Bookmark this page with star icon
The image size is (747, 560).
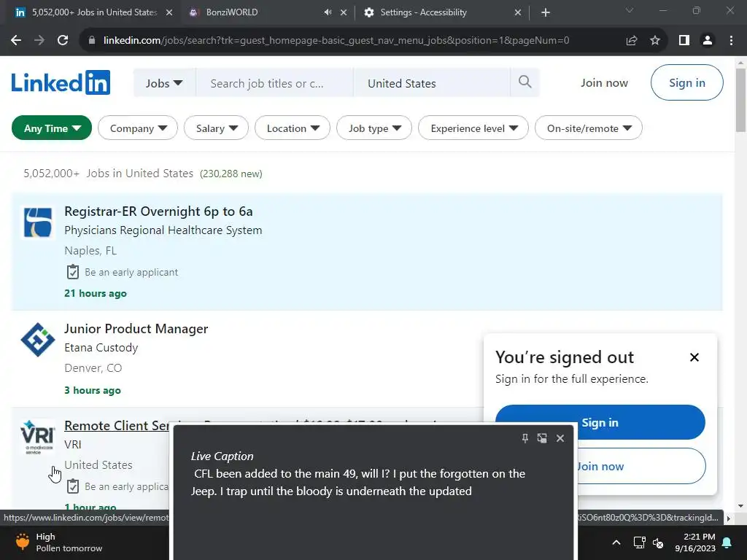pos(655,41)
